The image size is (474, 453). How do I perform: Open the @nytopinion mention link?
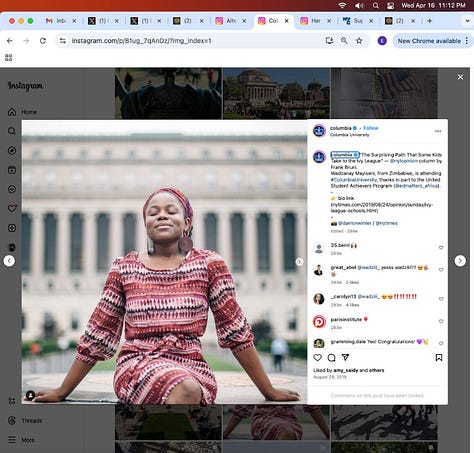coord(404,161)
